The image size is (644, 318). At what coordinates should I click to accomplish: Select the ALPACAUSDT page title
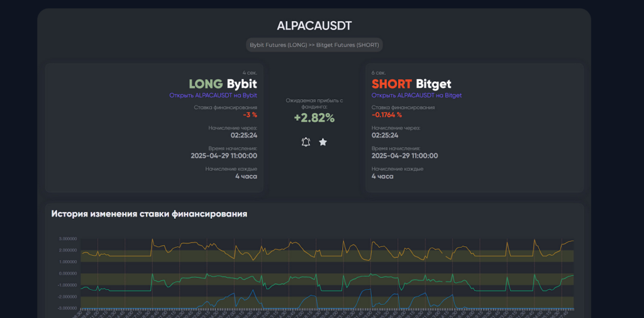coord(314,26)
